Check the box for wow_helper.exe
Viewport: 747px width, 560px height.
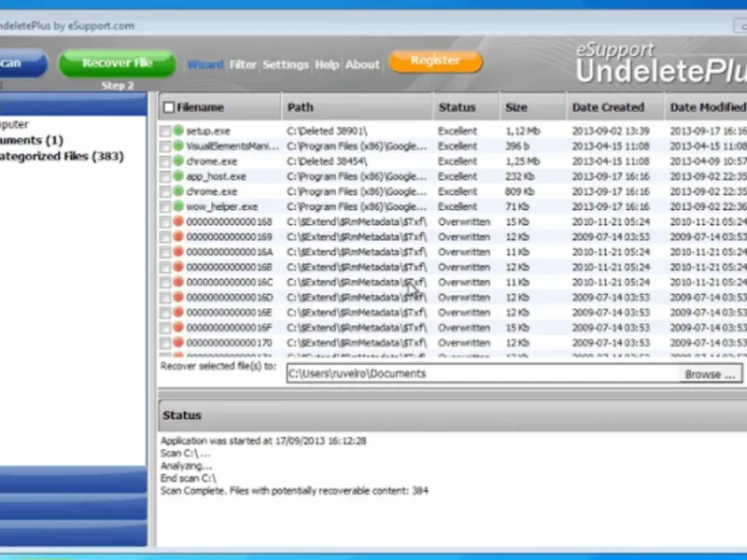click(165, 207)
